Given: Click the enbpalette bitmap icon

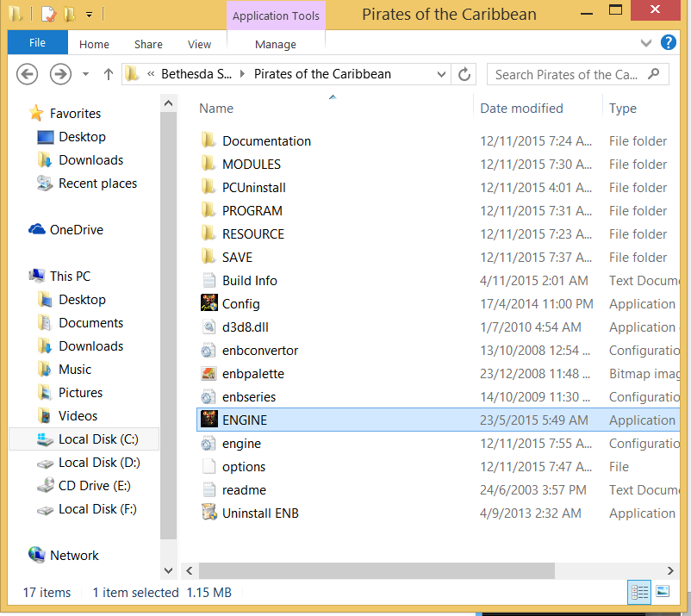Looking at the screenshot, I should coord(209,374).
